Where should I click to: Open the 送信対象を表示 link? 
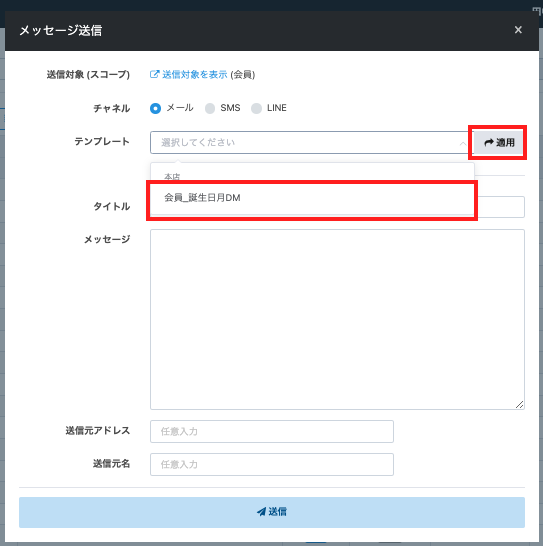click(x=188, y=75)
